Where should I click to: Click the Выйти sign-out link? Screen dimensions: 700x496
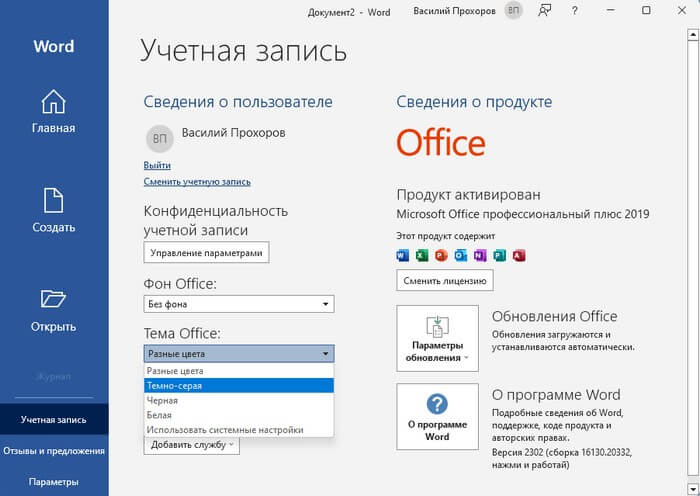pyautogui.click(x=156, y=165)
